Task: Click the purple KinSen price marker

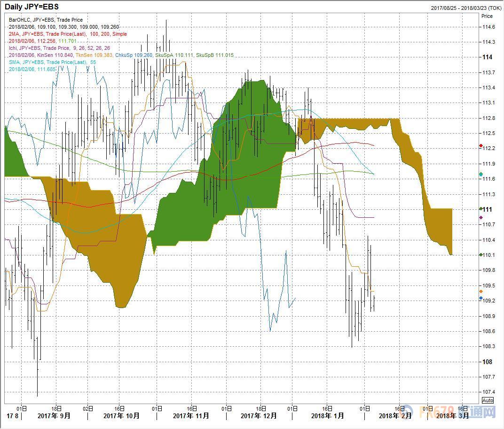Action: coord(480,217)
